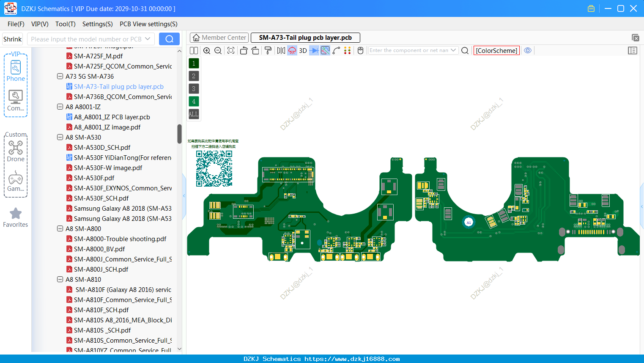Show PCB layer 1
The image size is (644, 363).
tap(194, 63)
